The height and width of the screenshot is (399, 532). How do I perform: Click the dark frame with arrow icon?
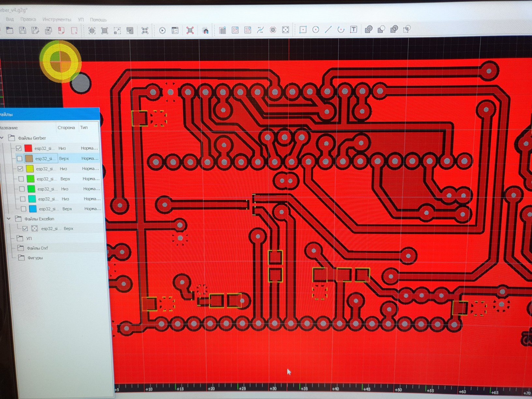130,31
